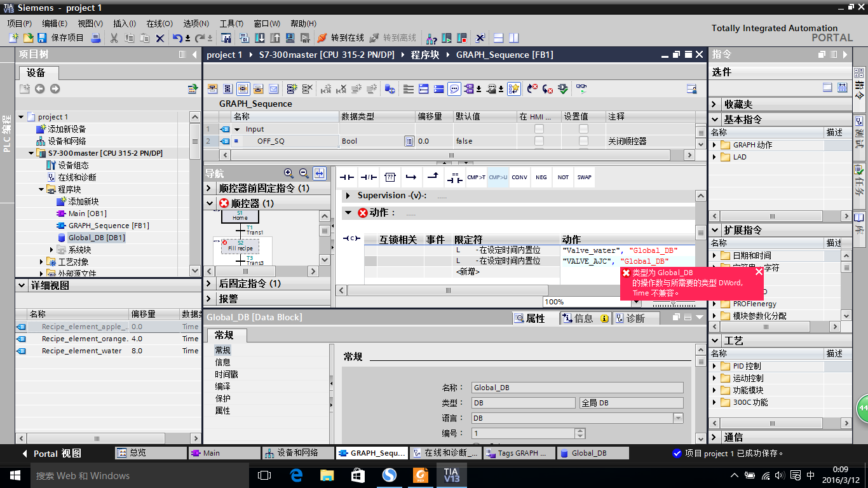
Task: Expand the 收藏夹 favorites panel
Action: [x=715, y=104]
